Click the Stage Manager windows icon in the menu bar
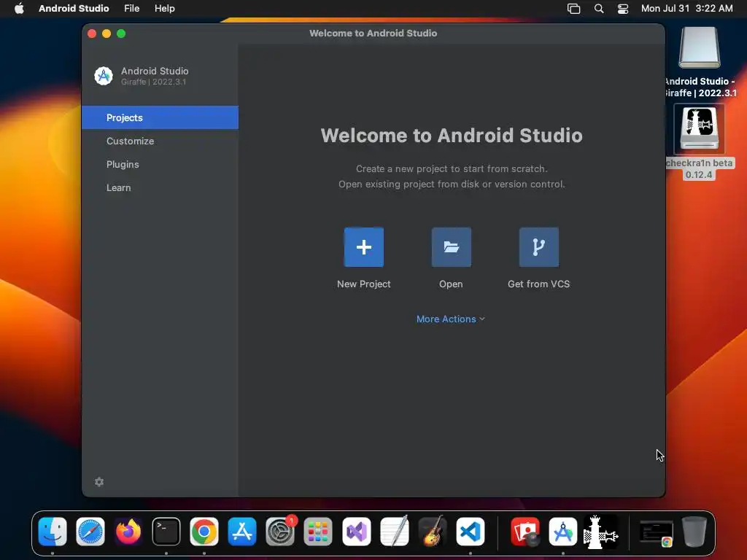The height and width of the screenshot is (560, 747). point(573,9)
